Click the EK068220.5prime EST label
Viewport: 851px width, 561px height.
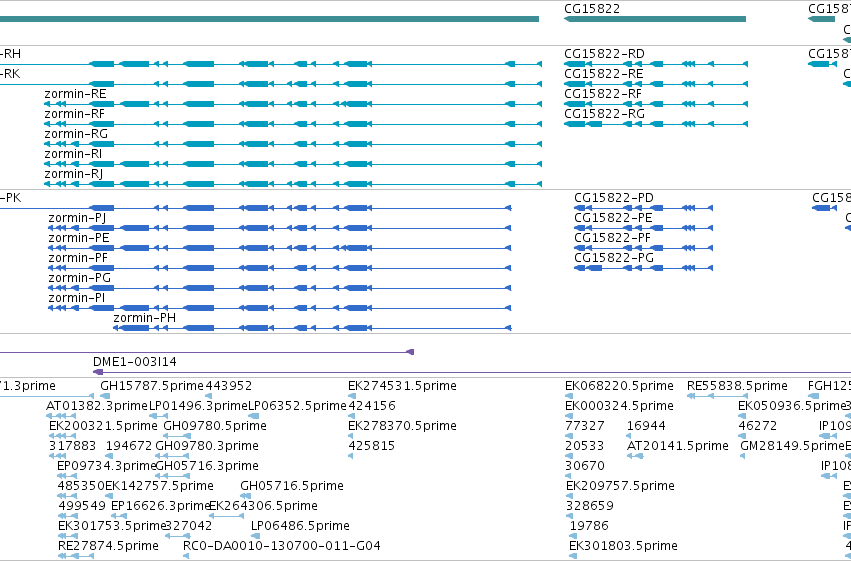(x=619, y=386)
